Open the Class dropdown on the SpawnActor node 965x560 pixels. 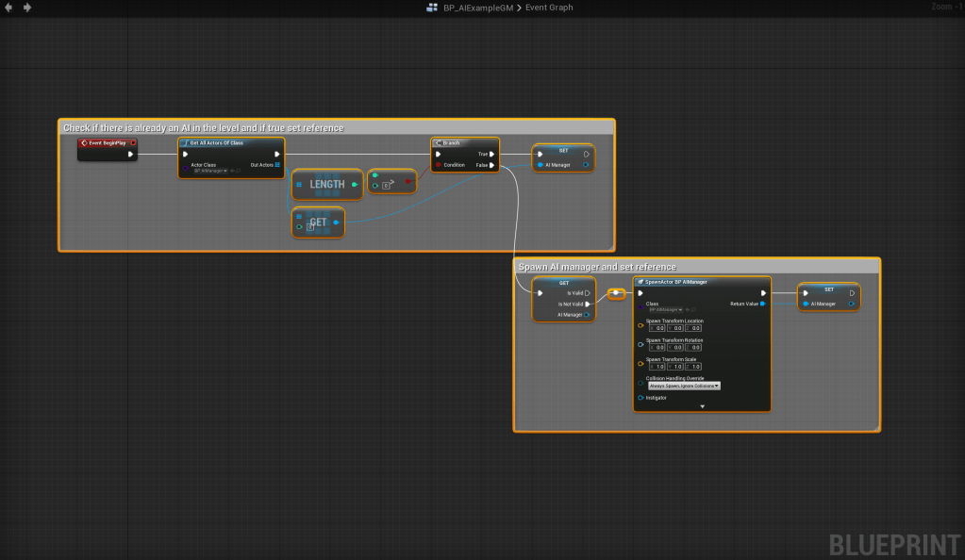(664, 310)
